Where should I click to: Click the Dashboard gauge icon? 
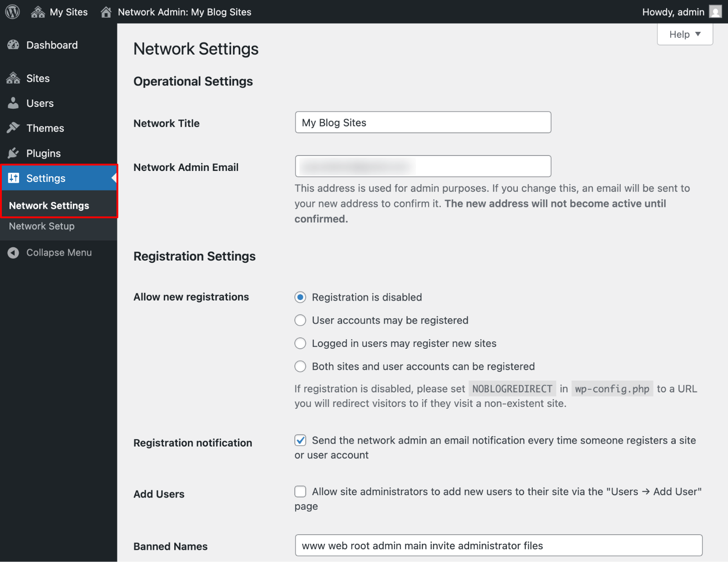(x=13, y=45)
